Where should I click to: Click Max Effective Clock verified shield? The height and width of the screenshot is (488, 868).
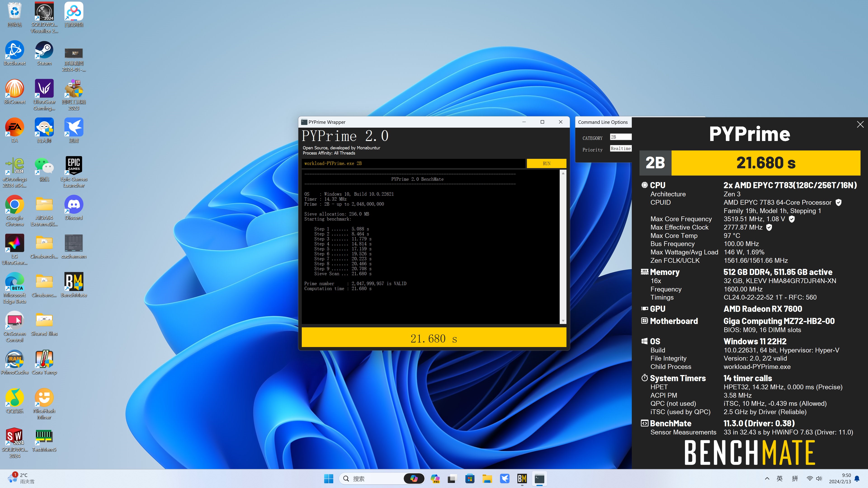769,227
